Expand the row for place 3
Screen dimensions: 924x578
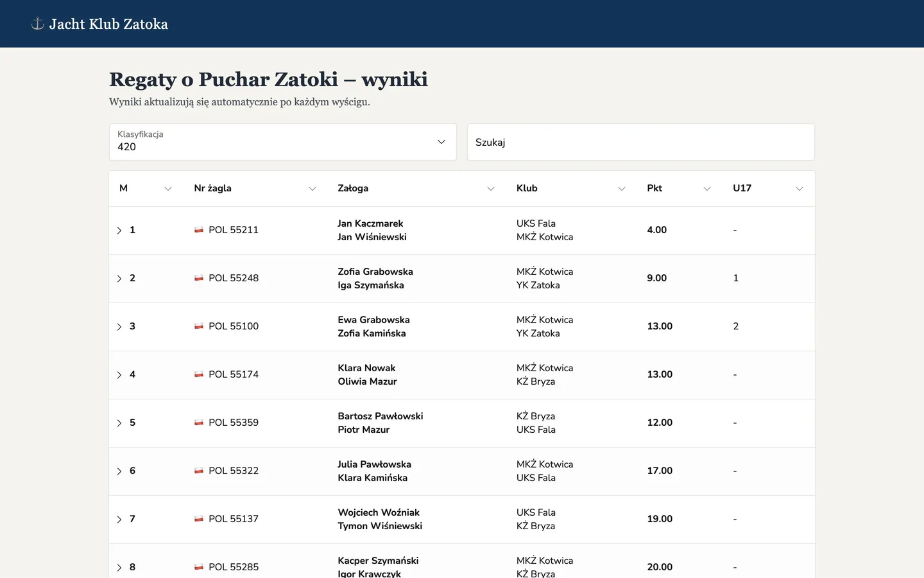[119, 327]
